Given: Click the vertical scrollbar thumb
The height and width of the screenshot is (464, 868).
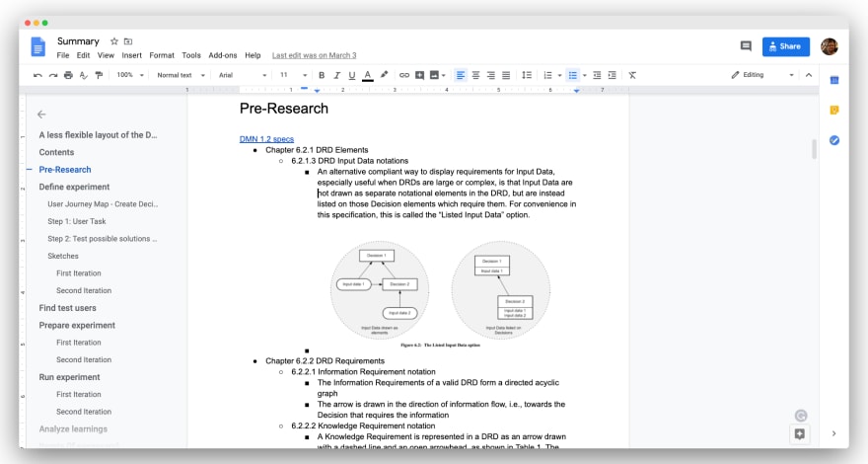Looking at the screenshot, I should [814, 149].
